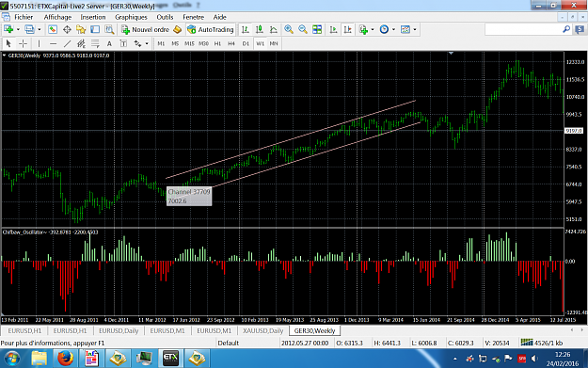588x368 pixels.
Task: Open Firefox from the taskbar
Action: pos(65,359)
